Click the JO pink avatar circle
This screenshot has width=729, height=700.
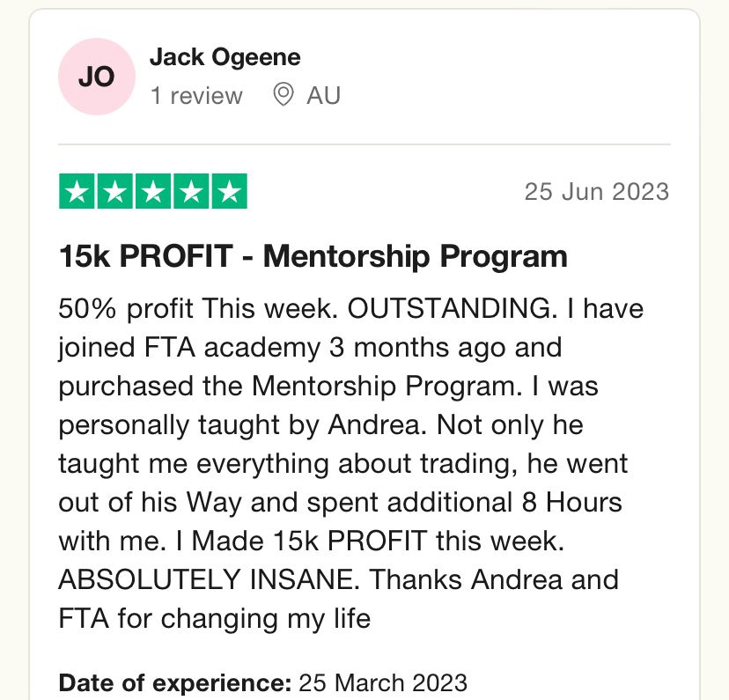(x=97, y=77)
